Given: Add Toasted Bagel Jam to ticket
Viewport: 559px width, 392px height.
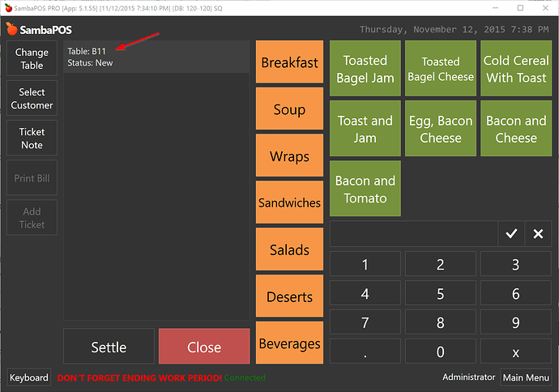Looking at the screenshot, I should point(365,69).
